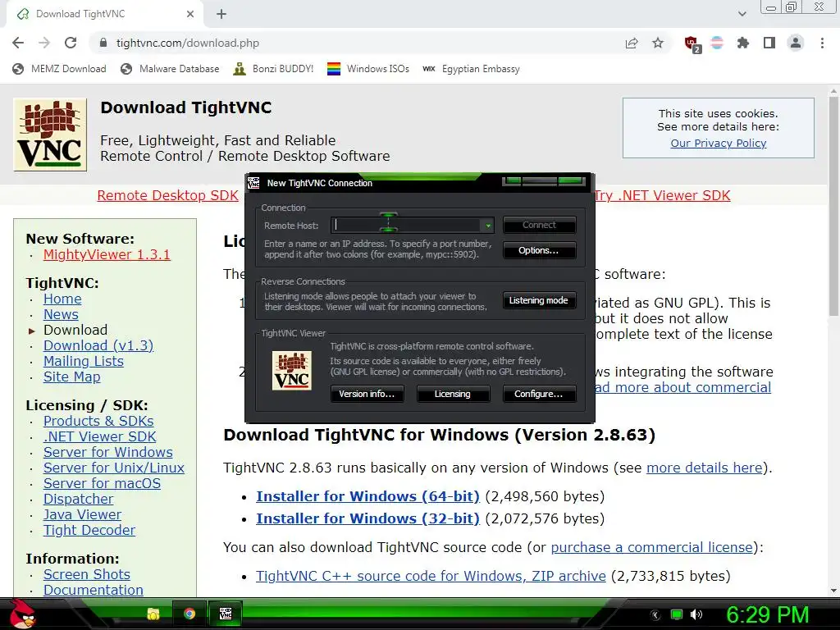Click the Licensing button
Image resolution: width=840 pixels, height=630 pixels.
click(453, 394)
